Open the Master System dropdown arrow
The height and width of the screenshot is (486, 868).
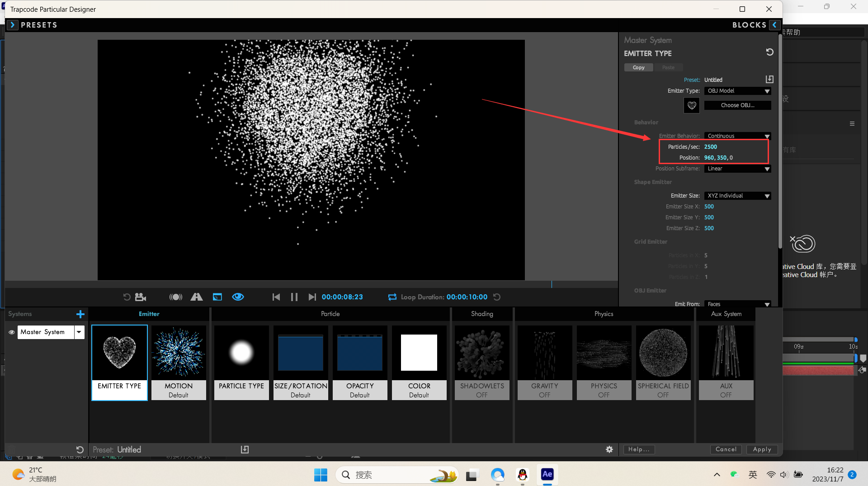click(x=79, y=332)
